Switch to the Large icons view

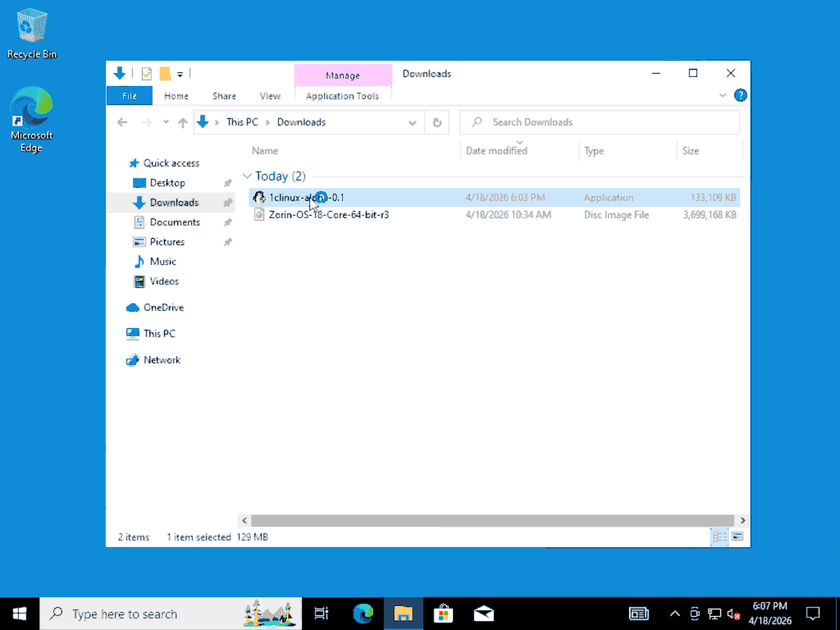click(x=737, y=537)
